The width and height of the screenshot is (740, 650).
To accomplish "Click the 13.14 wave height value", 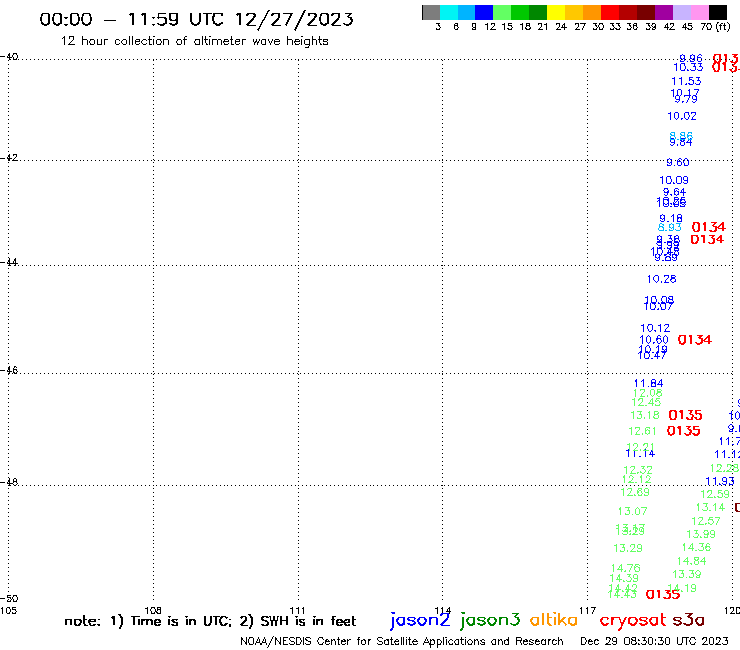I will pyautogui.click(x=710, y=507).
